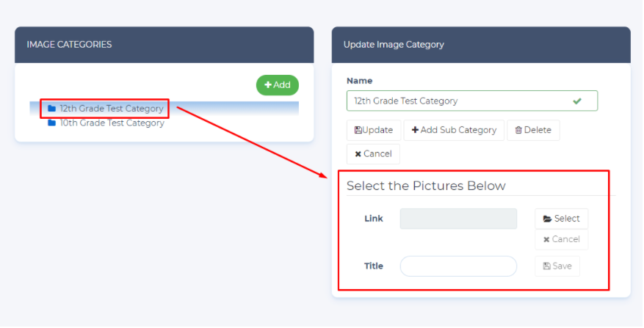Image resolution: width=644 pixels, height=328 pixels.
Task: Click the folder icon beside 10th Grade
Action: coord(51,123)
